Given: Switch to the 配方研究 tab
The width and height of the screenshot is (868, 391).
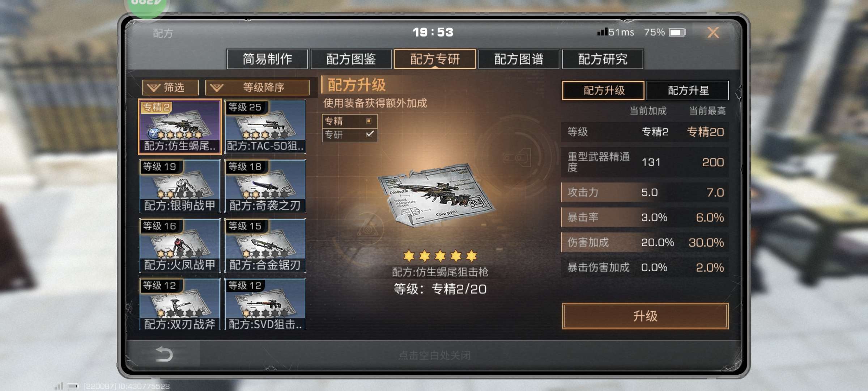Looking at the screenshot, I should tap(603, 59).
